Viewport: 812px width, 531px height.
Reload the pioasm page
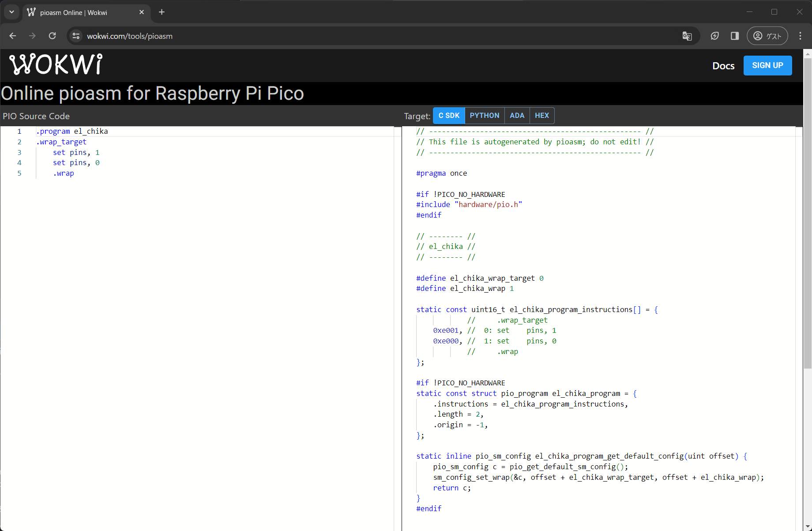pos(52,36)
